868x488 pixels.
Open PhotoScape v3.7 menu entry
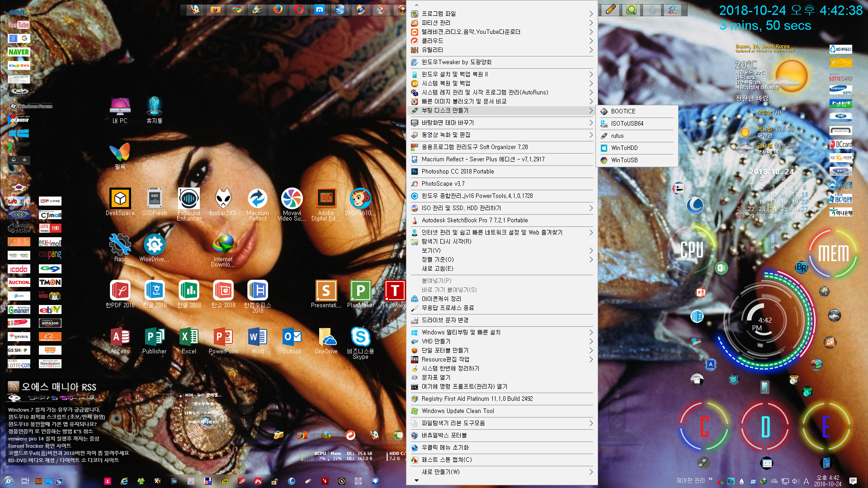click(x=502, y=183)
